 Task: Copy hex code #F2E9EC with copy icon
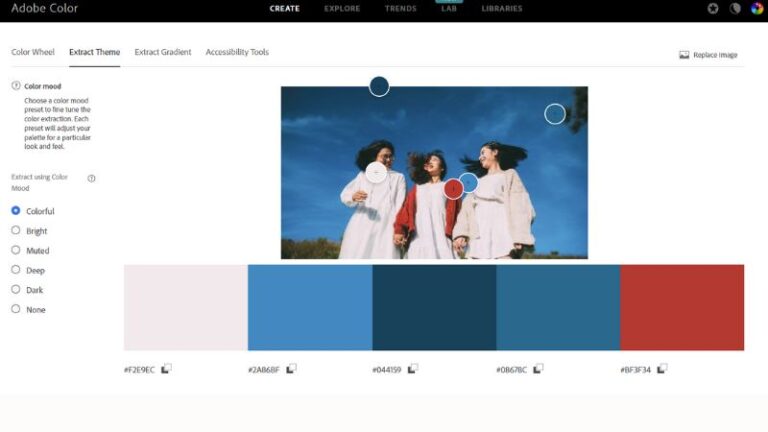tap(166, 368)
